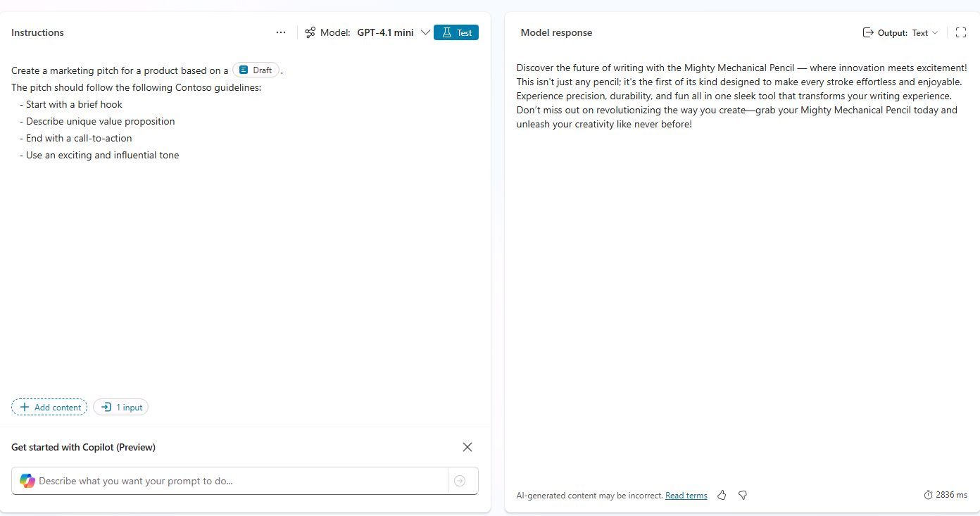Select the variables/flow icon beside Model
The image size is (980, 516).
click(x=310, y=32)
